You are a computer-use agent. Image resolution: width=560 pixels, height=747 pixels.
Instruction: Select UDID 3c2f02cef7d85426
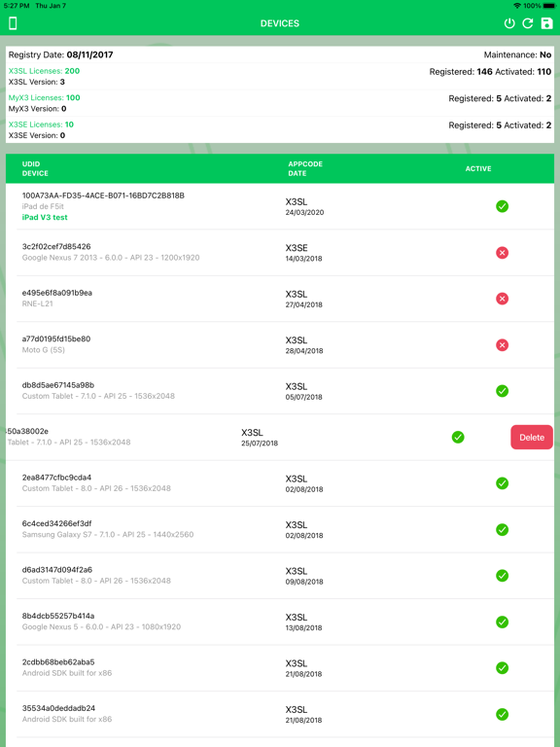(x=56, y=246)
